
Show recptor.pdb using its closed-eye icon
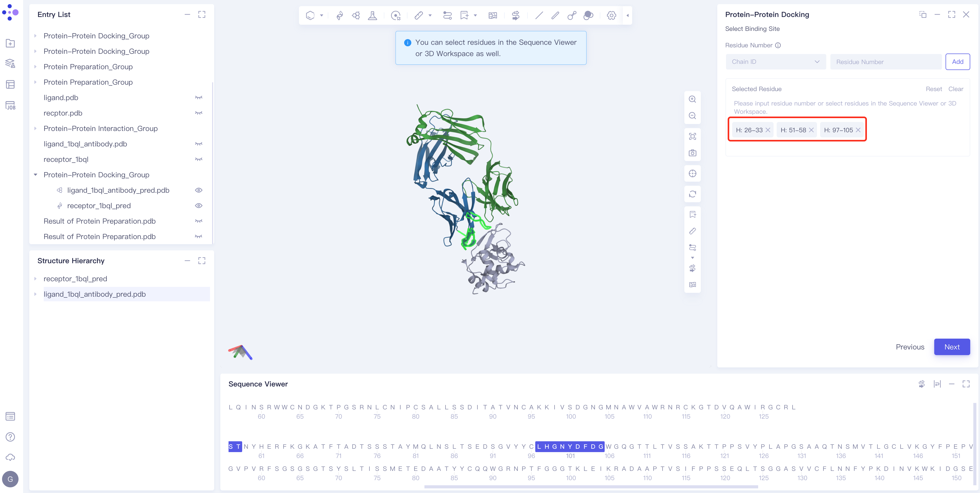click(x=198, y=113)
